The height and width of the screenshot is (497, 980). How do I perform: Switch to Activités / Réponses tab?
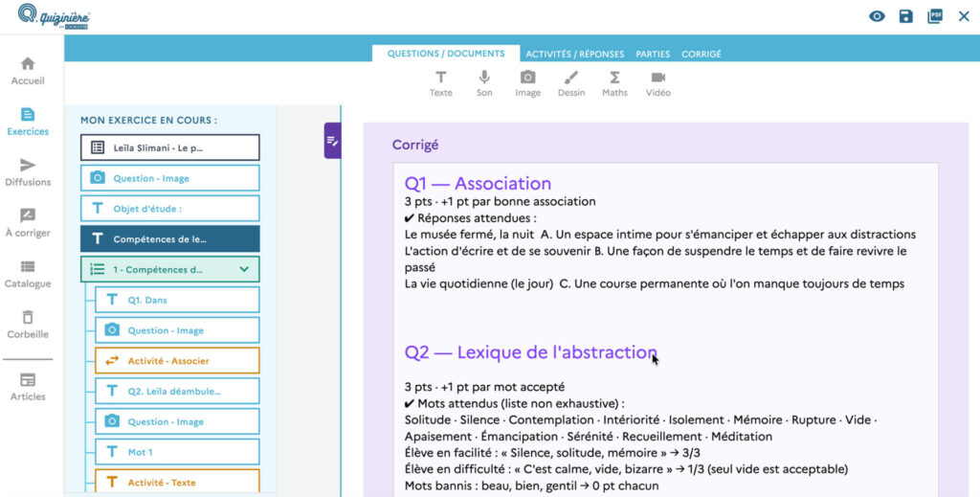[x=574, y=55]
